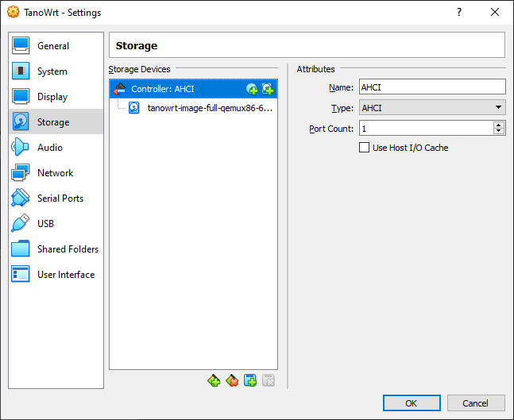Click the System chip icon
514x420 pixels.
click(21, 71)
